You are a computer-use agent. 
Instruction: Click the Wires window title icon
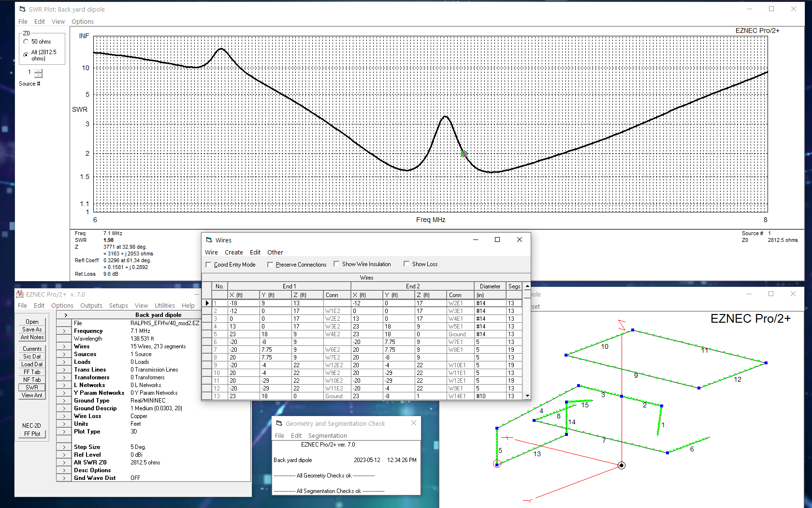coord(209,240)
